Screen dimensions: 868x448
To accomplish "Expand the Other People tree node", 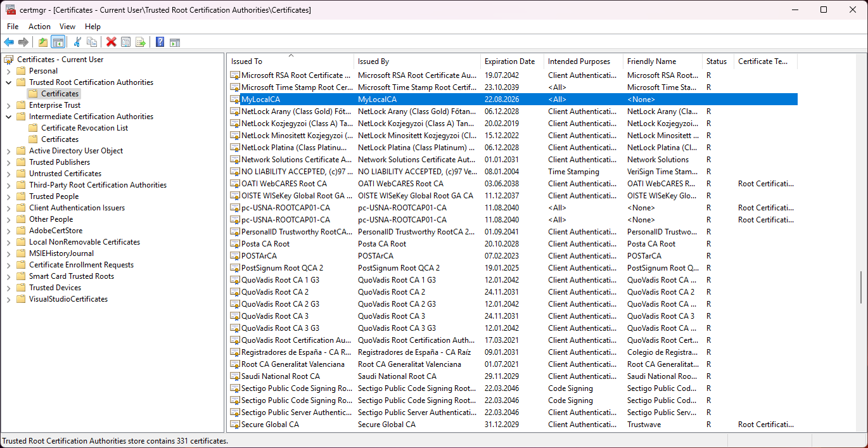I will coord(9,219).
